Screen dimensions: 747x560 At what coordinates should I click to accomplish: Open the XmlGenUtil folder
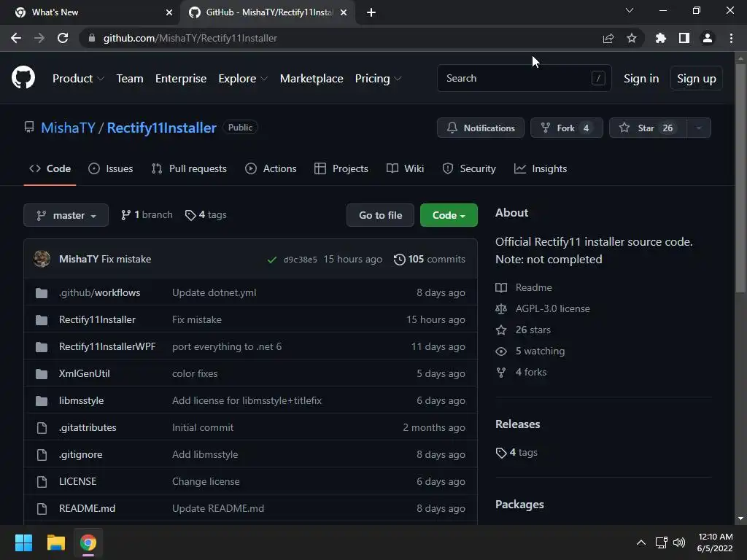[x=85, y=373]
